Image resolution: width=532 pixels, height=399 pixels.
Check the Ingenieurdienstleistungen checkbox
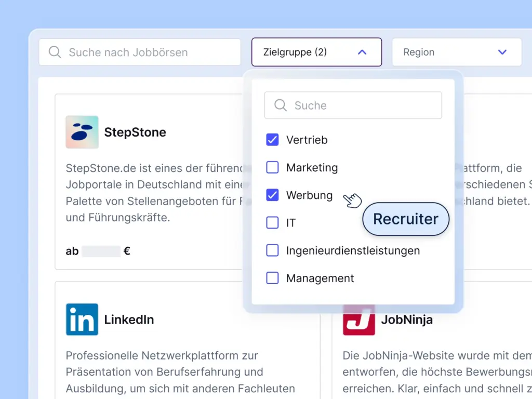tap(272, 250)
